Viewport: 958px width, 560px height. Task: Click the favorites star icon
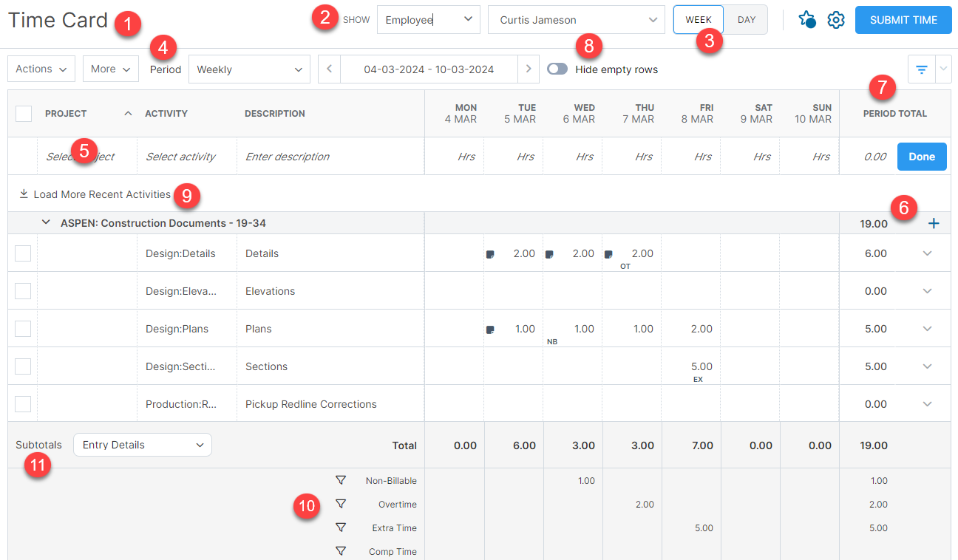point(806,20)
